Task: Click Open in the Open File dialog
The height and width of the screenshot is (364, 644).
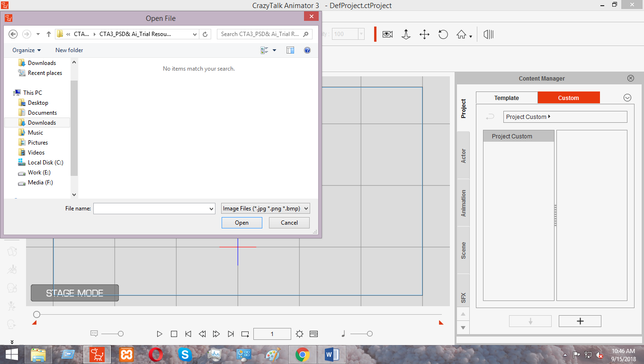Action: (x=241, y=223)
